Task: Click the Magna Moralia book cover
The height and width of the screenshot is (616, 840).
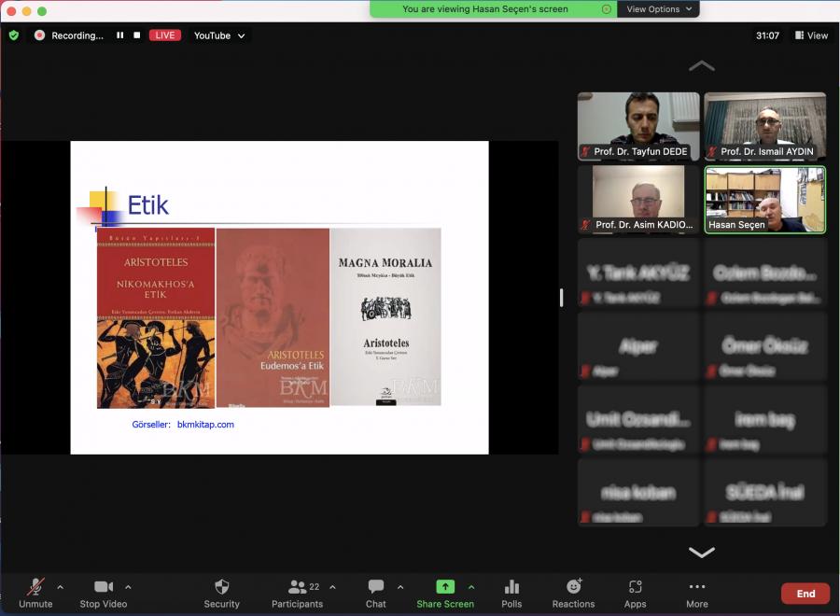Action: (x=385, y=316)
